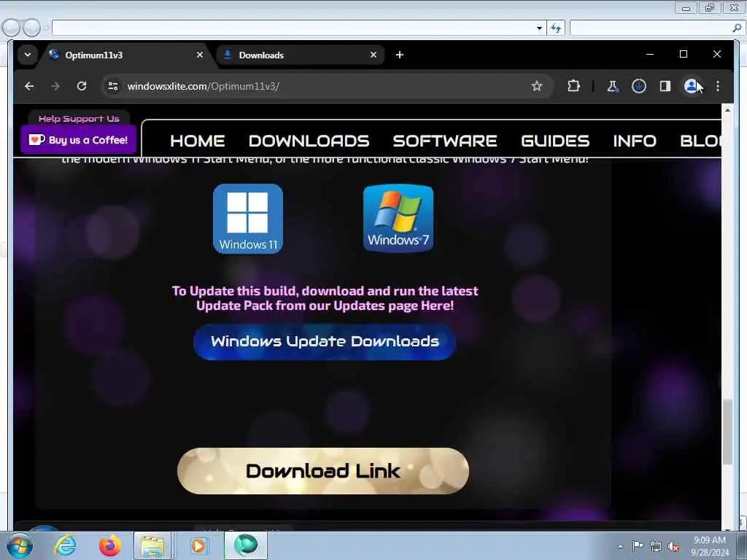Launch Firefox from taskbar
This screenshot has height=560, width=747.
109,545
